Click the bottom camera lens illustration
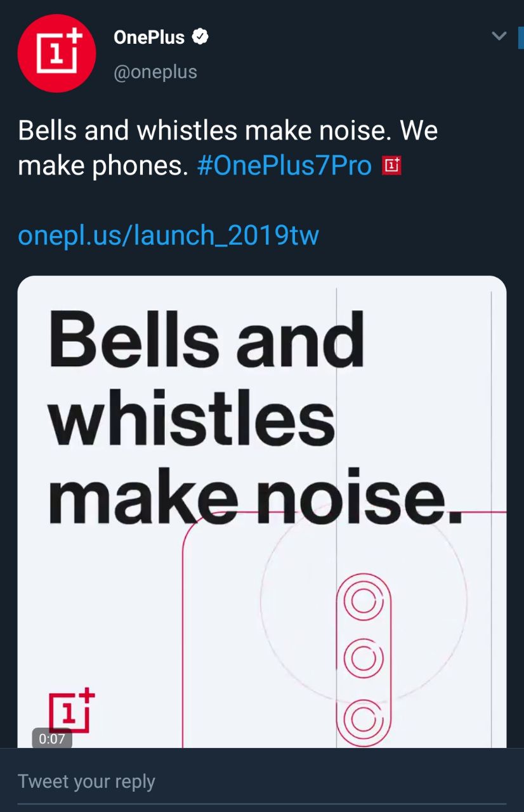The width and height of the screenshot is (524, 812). pos(364,719)
